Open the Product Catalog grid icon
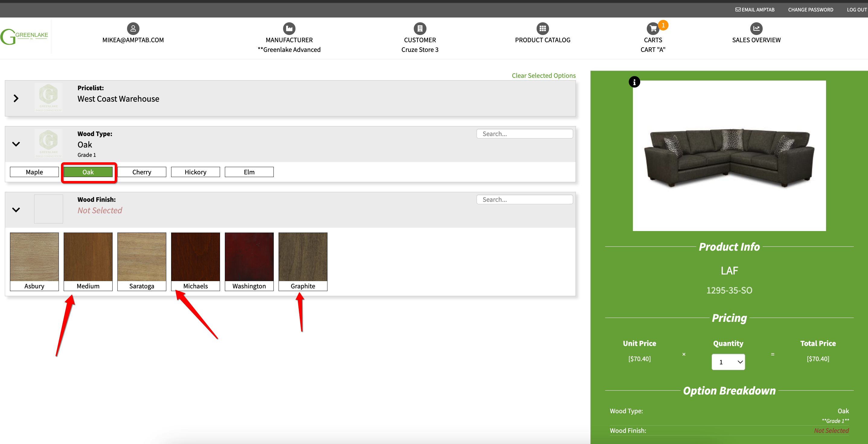This screenshot has height=444, width=868. click(542, 29)
